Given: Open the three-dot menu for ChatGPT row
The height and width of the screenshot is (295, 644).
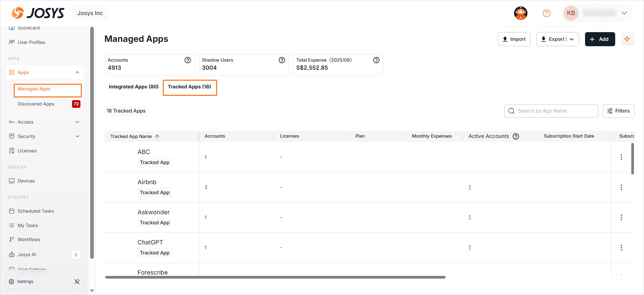Looking at the screenshot, I should pyautogui.click(x=621, y=248).
